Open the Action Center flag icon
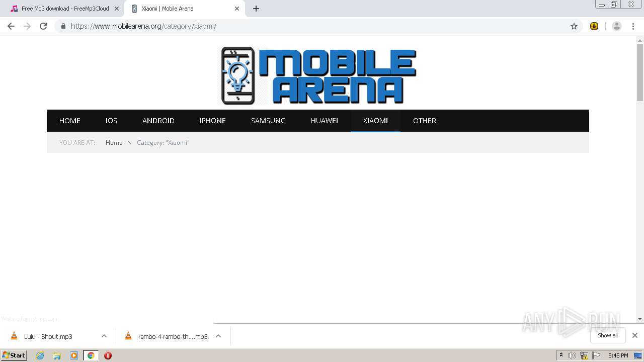Screen dimensions: 644x362 [x=597, y=355]
